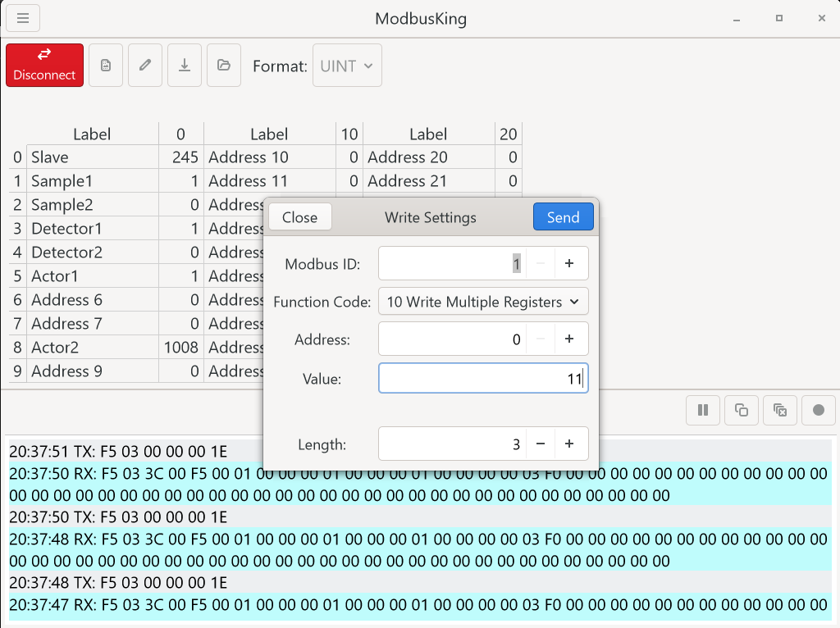
Task: Close the Write Settings dialog
Action: (x=299, y=217)
